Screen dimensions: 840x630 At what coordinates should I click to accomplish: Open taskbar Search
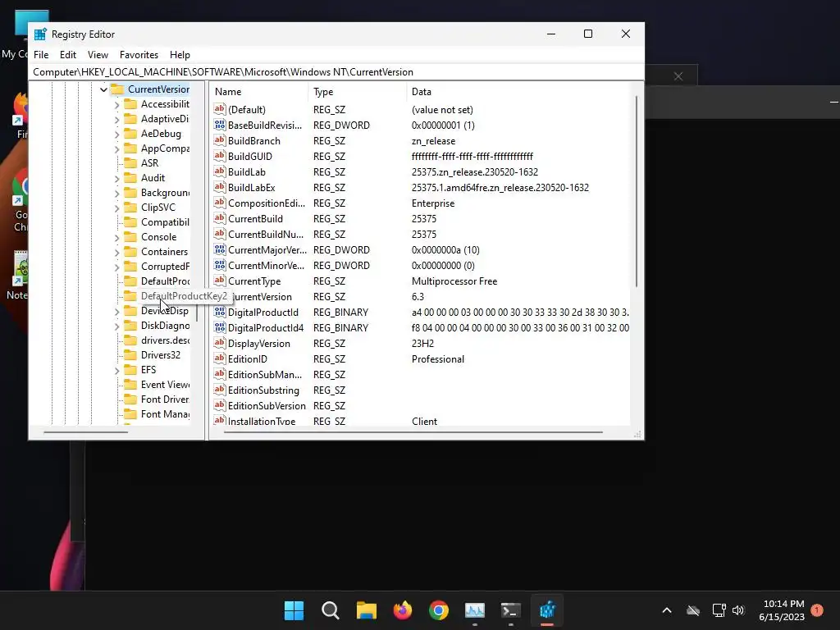(330, 610)
